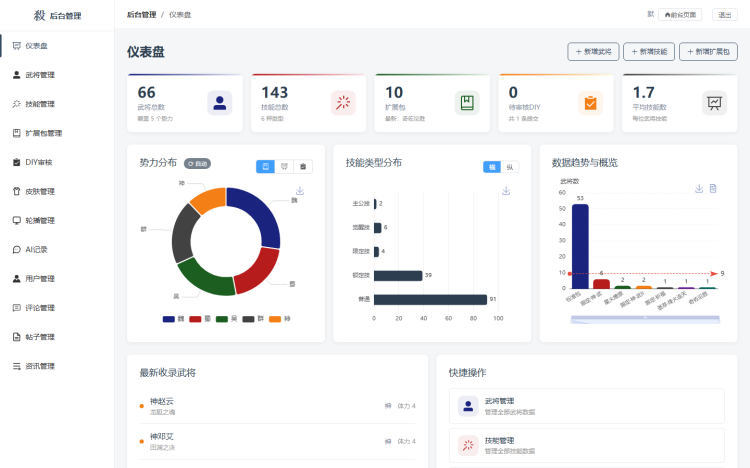This screenshot has width=750, height=468.
Task: Toggle the 自动 refresh badge in 势力分布
Action: (x=198, y=164)
